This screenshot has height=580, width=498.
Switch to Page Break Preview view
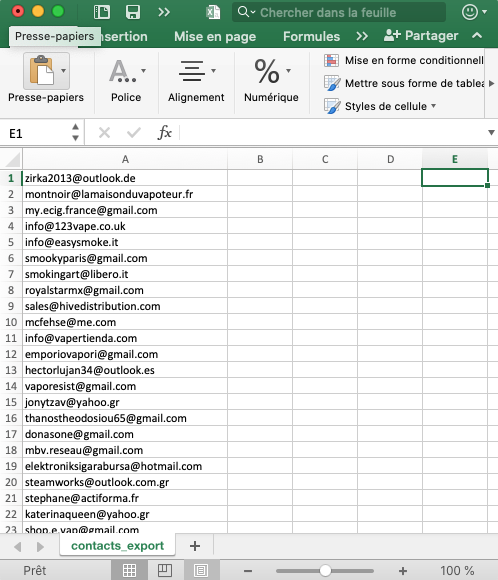[201, 570]
